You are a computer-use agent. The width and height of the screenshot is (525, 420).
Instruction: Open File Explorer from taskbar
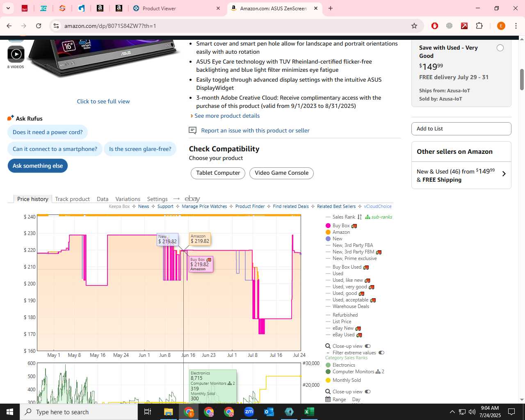[169, 412]
